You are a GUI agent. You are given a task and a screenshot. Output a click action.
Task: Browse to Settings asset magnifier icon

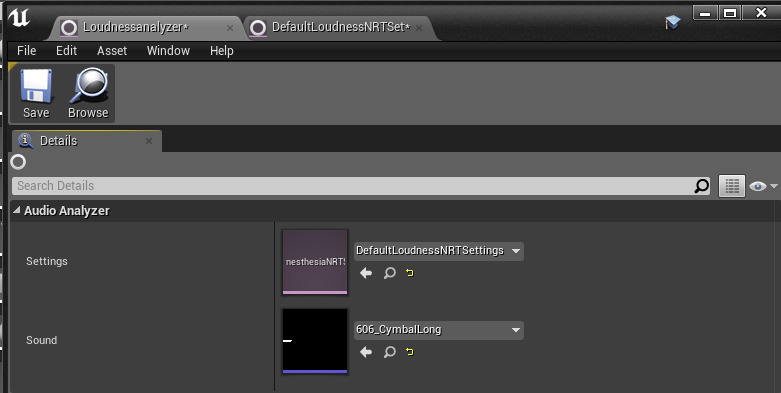click(390, 272)
